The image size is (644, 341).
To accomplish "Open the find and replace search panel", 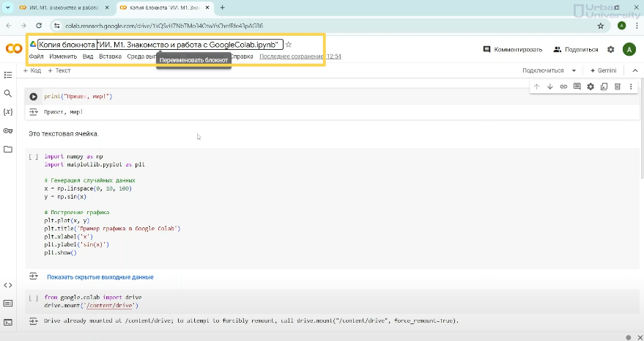I will (8, 94).
